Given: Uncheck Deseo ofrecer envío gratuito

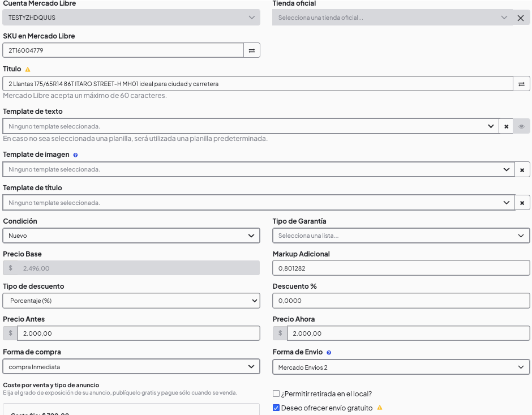Looking at the screenshot, I should tap(276, 408).
